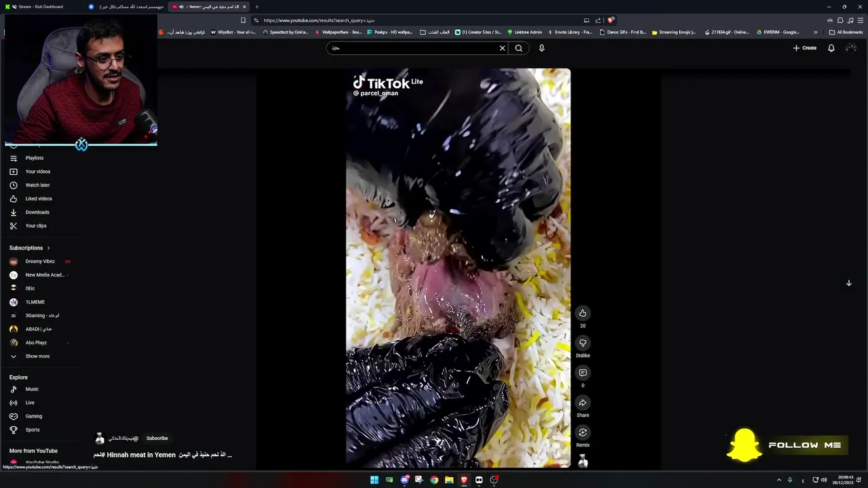Dislike the current Short
Viewport: 868px width, 488px height.
tap(583, 343)
